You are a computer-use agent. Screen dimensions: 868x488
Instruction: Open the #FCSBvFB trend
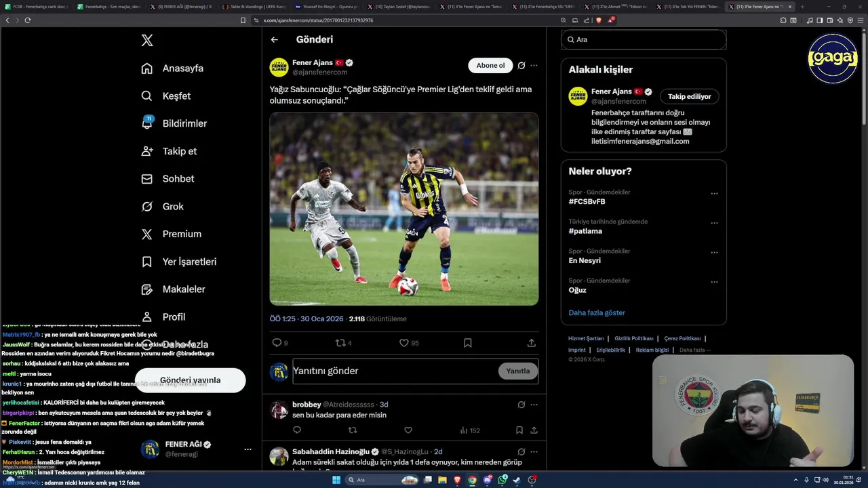click(x=587, y=202)
